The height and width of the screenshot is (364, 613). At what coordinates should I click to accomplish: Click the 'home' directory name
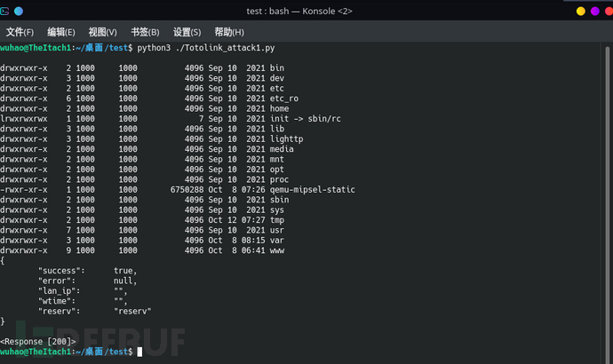pyautogui.click(x=280, y=108)
